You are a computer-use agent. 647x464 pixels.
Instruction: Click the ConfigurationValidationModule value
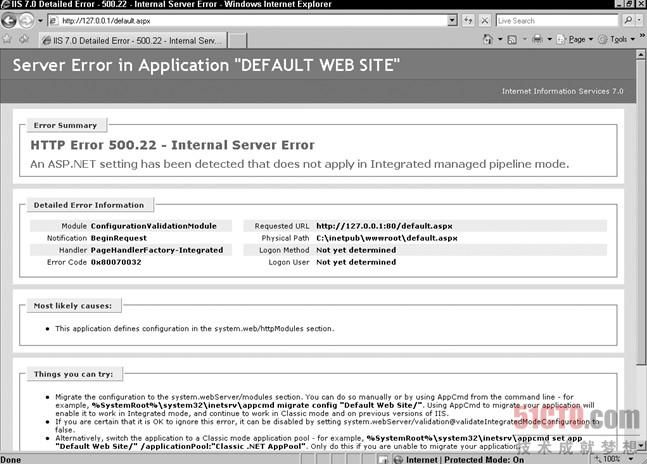click(x=153, y=226)
